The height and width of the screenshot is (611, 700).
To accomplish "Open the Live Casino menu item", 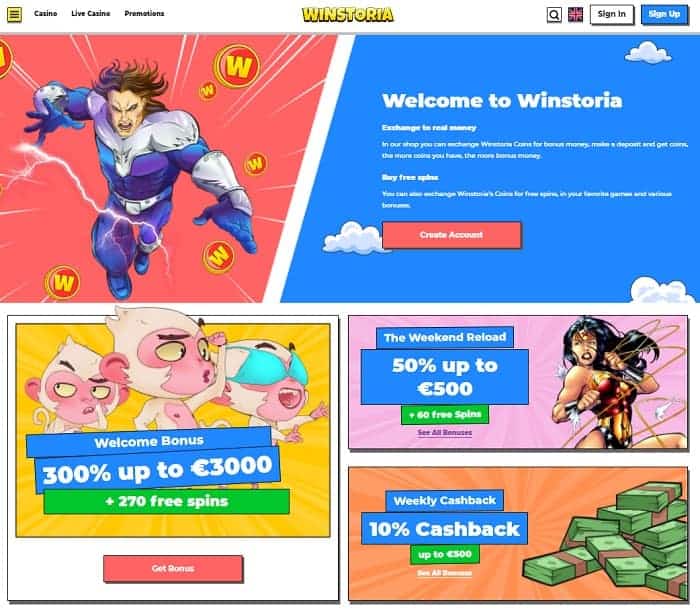I will 91,13.
